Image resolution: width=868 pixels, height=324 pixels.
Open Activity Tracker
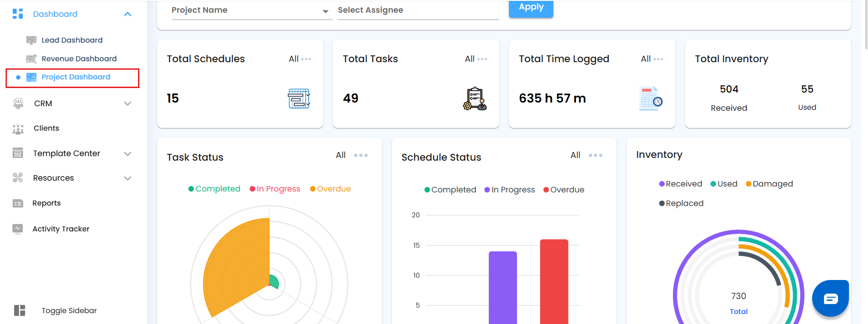pos(61,229)
